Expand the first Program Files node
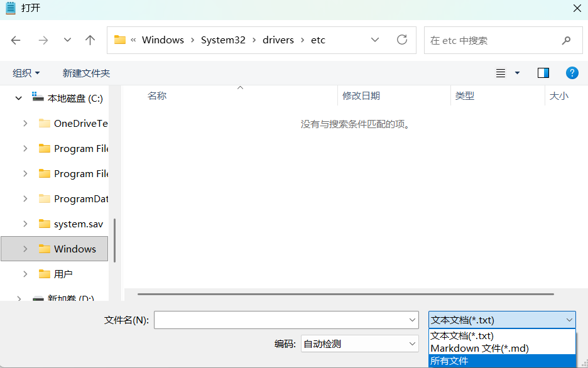 (x=25, y=148)
